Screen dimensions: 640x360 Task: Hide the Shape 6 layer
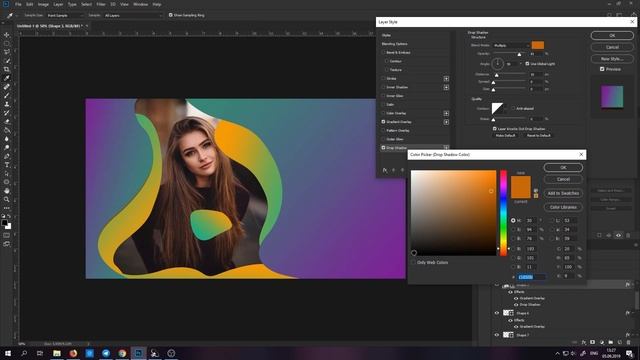click(497, 313)
